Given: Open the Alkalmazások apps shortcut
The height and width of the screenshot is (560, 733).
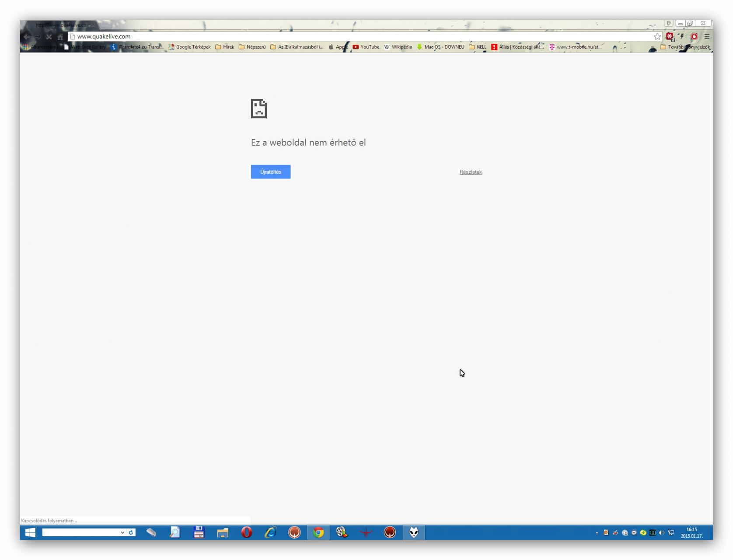Looking at the screenshot, I should coord(39,47).
